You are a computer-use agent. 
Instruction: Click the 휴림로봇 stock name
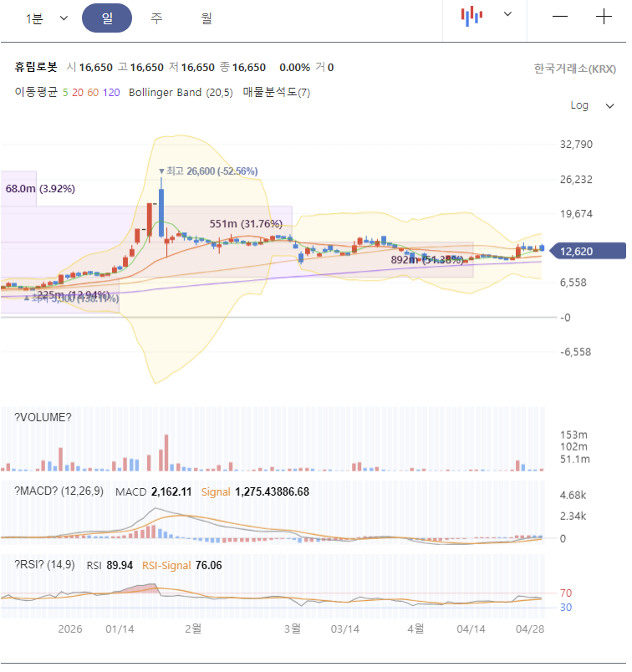coord(36,67)
